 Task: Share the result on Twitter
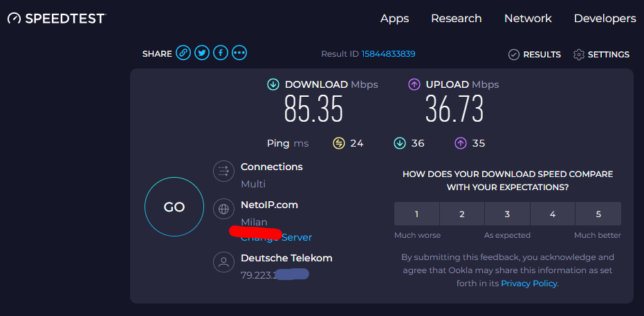202,53
